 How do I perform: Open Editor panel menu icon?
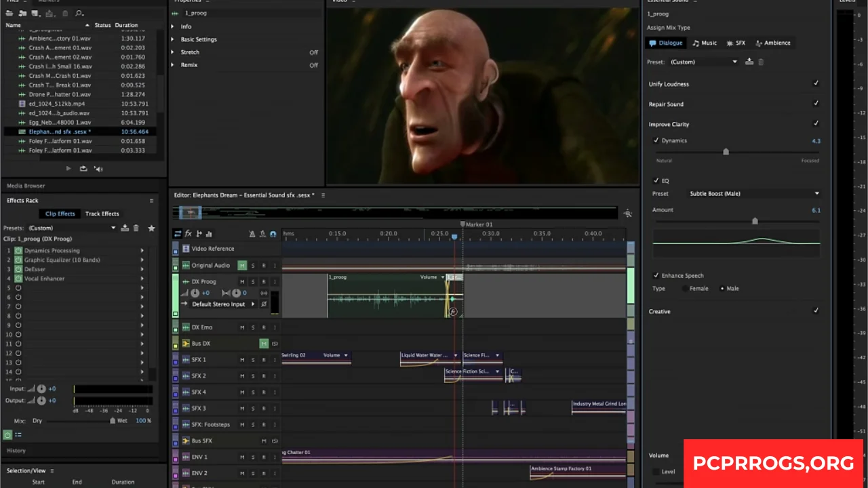(323, 195)
